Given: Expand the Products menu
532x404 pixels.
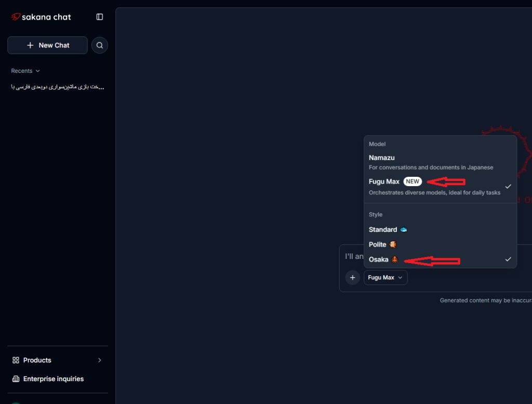Looking at the screenshot, I should point(58,360).
